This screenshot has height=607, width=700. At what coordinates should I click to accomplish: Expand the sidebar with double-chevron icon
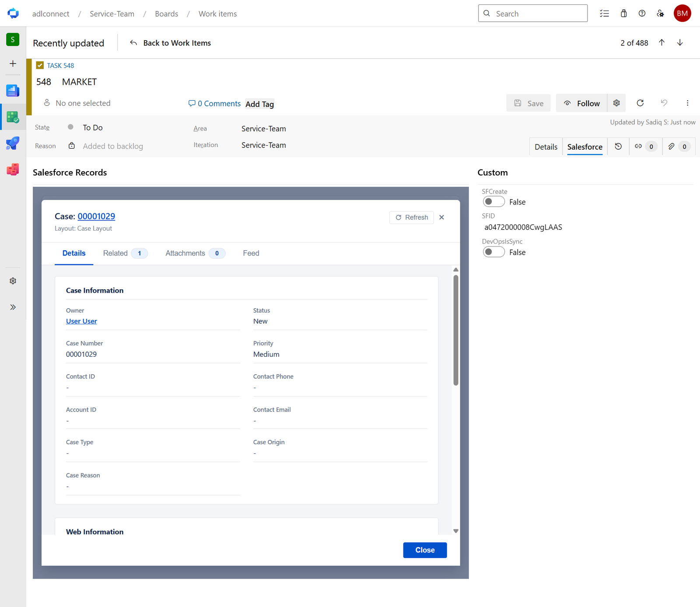(x=13, y=307)
